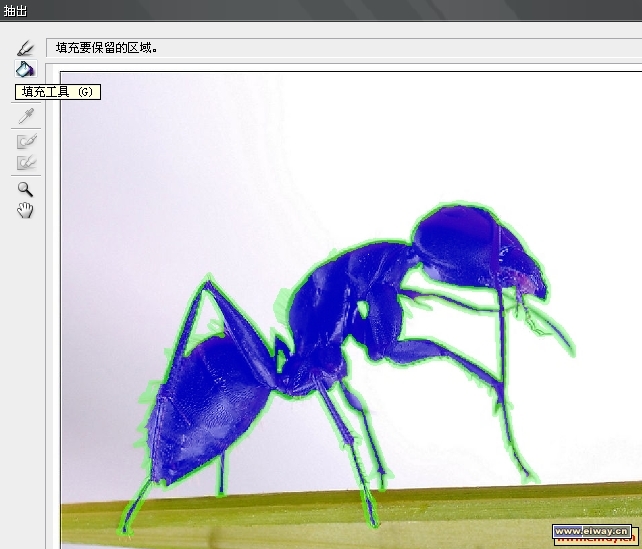Click the hint text '填充要保留的区域。'

click(106, 48)
